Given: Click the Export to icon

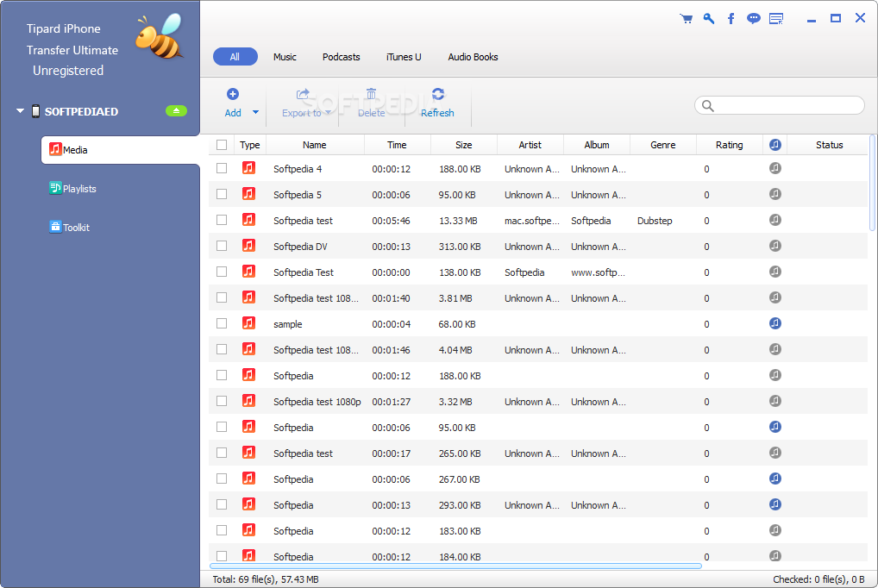Looking at the screenshot, I should [303, 94].
